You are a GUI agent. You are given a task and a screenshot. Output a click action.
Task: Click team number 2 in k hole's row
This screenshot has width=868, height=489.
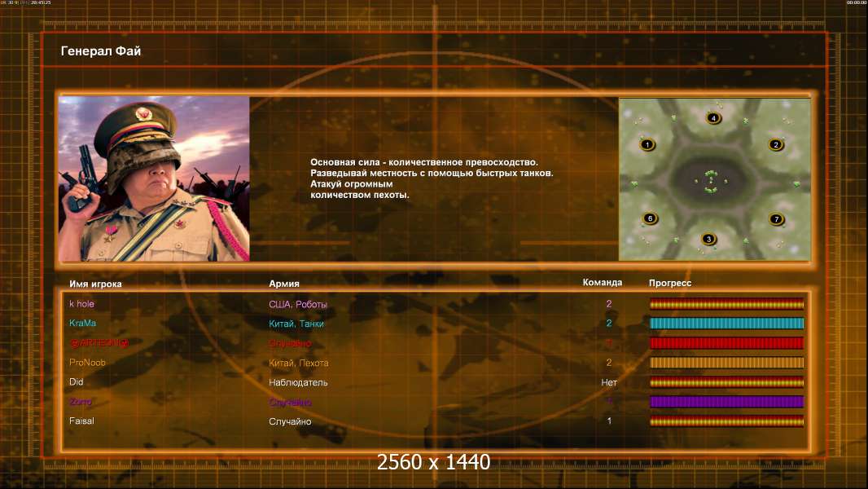tap(609, 304)
